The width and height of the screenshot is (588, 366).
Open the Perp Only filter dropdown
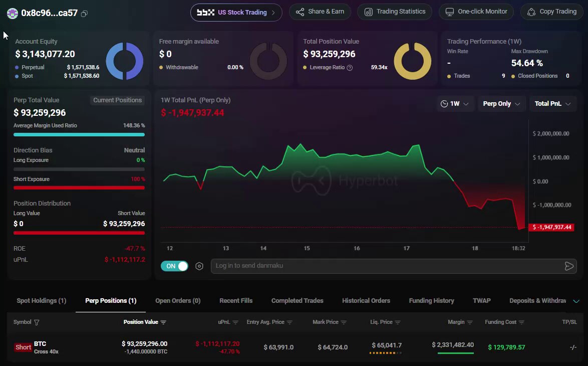pos(501,104)
